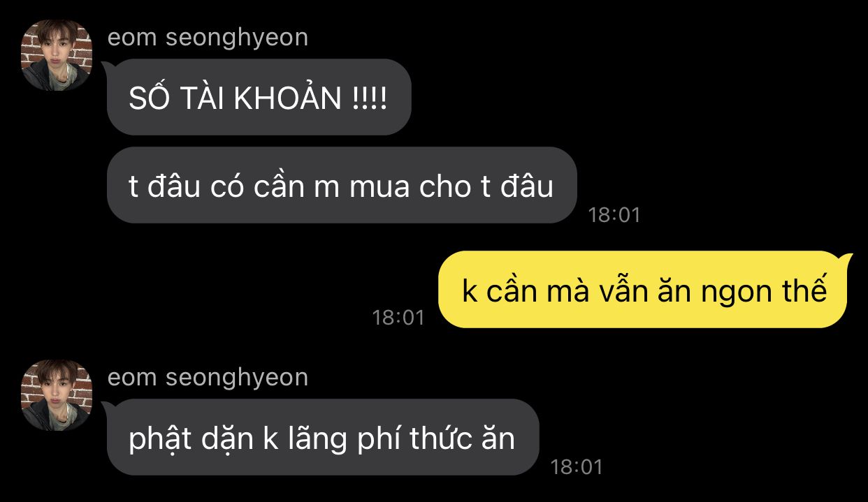Open eom seonghyeon's avatar beside the SỐ TÀI KHOẢN message
The height and width of the screenshot is (502, 868).
coord(57,55)
